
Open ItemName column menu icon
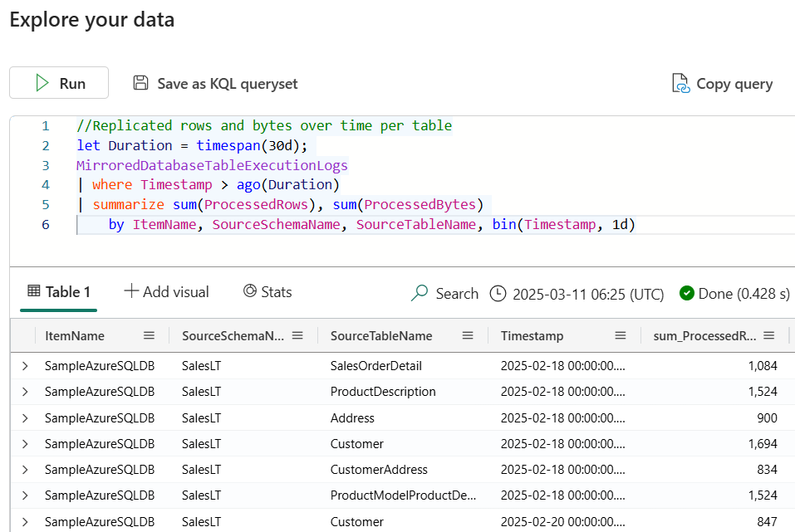(149, 336)
